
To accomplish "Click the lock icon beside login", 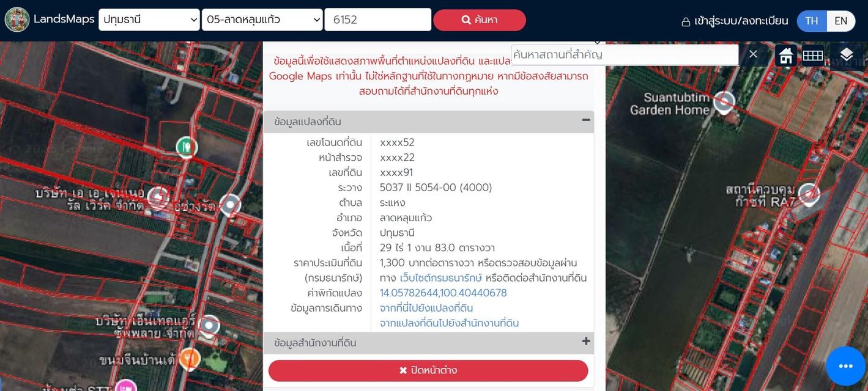I will tap(686, 21).
